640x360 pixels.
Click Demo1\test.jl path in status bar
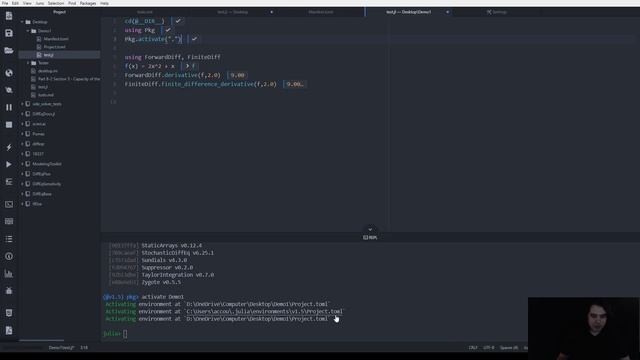point(62,348)
